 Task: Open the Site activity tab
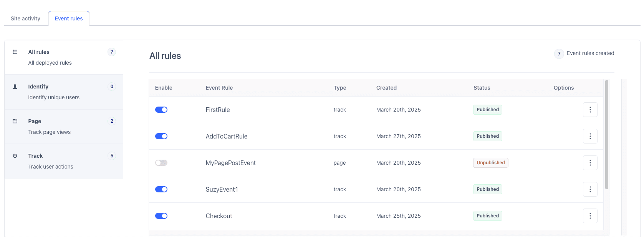tap(25, 18)
